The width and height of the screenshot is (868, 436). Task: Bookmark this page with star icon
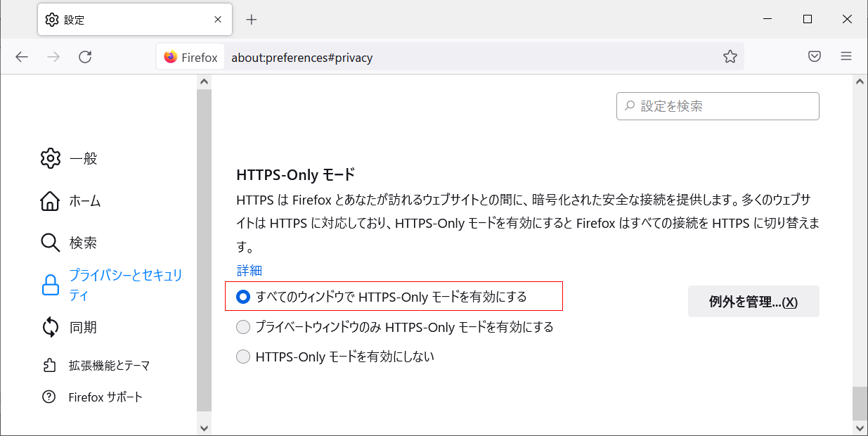(730, 57)
